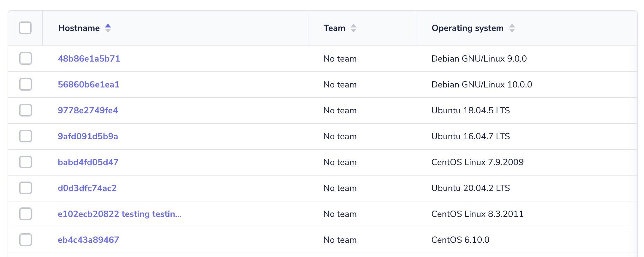Open host 56860b6e1ea1 details
This screenshot has height=257, width=644.
coord(89,84)
